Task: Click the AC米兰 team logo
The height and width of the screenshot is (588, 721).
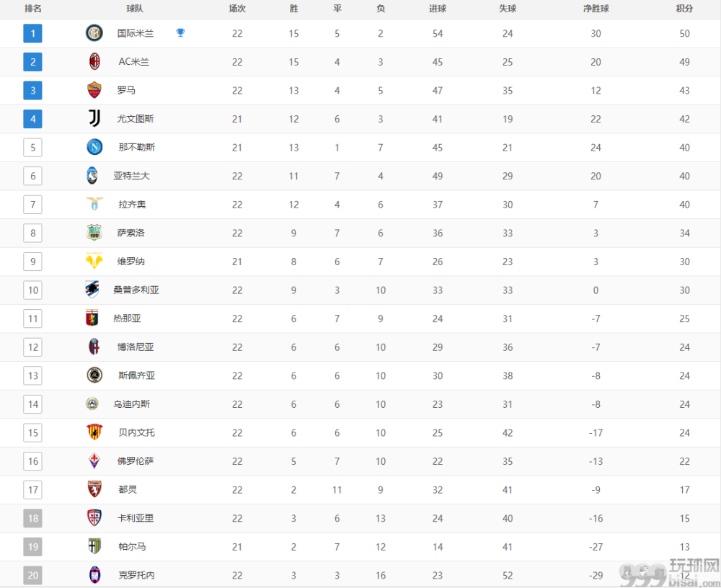Action: pyautogui.click(x=94, y=61)
